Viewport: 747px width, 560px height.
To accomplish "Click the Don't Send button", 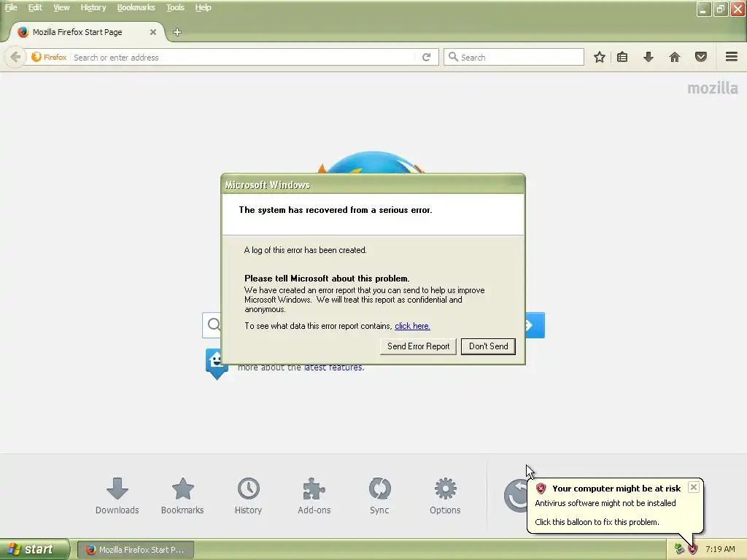I will click(x=488, y=346).
